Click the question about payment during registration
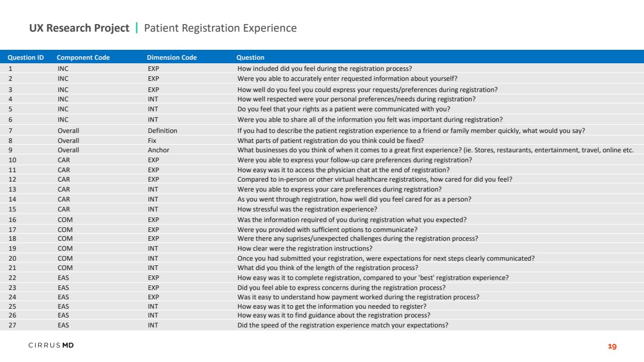Viewport: 644px width, 362px height. tap(358, 296)
